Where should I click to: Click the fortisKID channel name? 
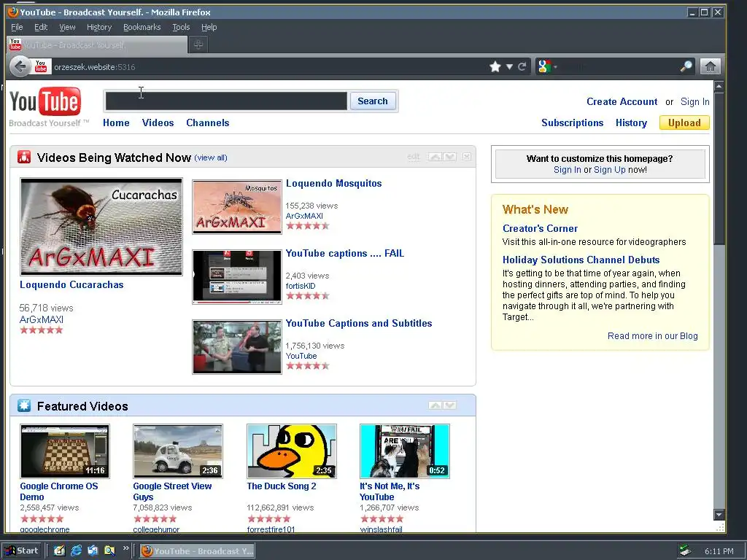point(301,286)
